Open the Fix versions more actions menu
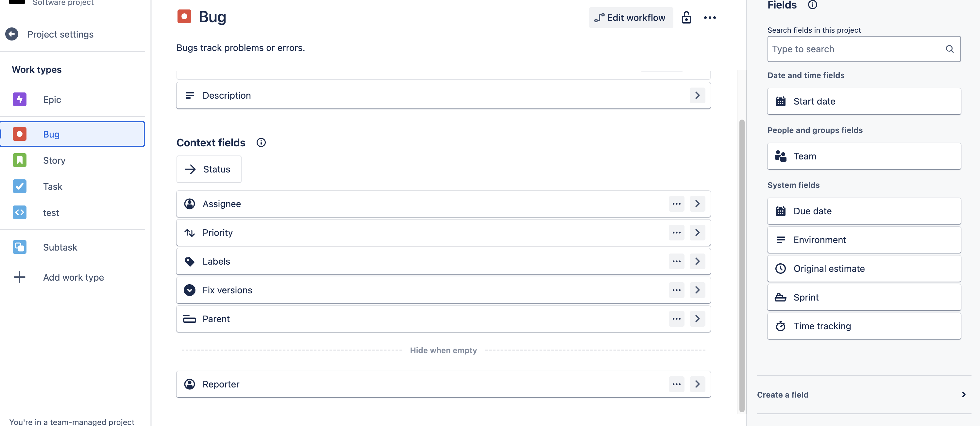 click(676, 290)
